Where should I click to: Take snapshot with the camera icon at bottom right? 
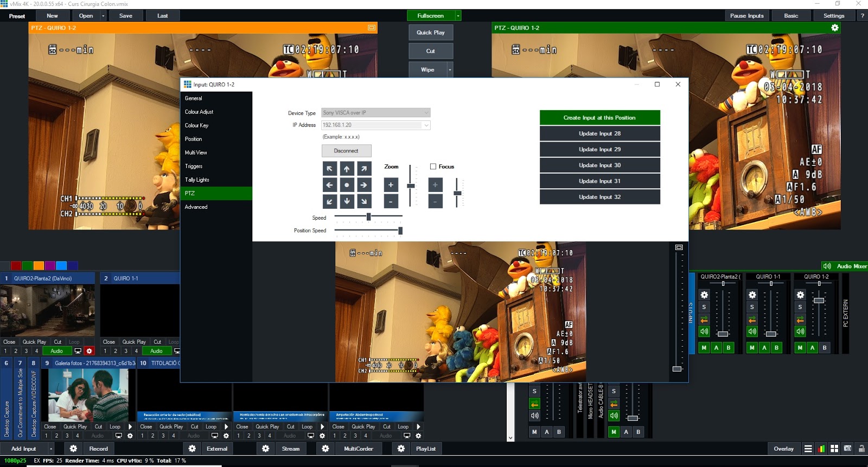(847, 449)
